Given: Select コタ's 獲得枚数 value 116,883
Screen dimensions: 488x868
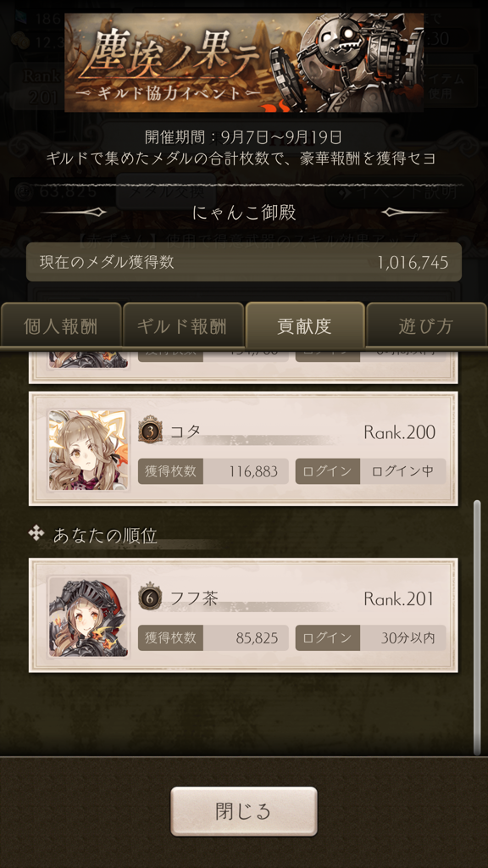Looking at the screenshot, I should [252, 471].
